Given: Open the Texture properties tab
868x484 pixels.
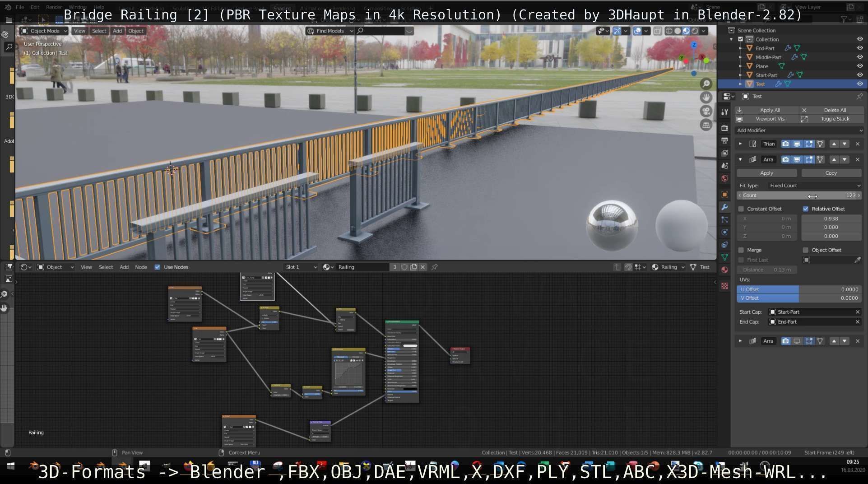Looking at the screenshot, I should (x=724, y=286).
